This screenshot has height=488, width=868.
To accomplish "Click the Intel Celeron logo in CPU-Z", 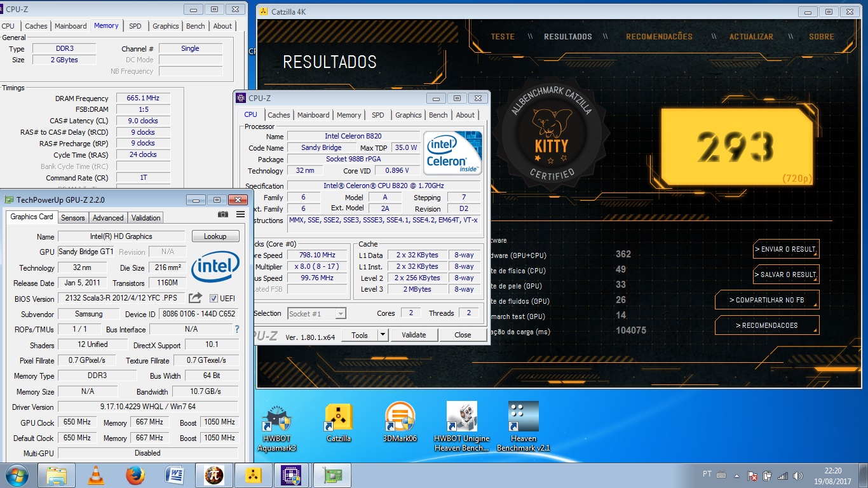I will (x=453, y=152).
